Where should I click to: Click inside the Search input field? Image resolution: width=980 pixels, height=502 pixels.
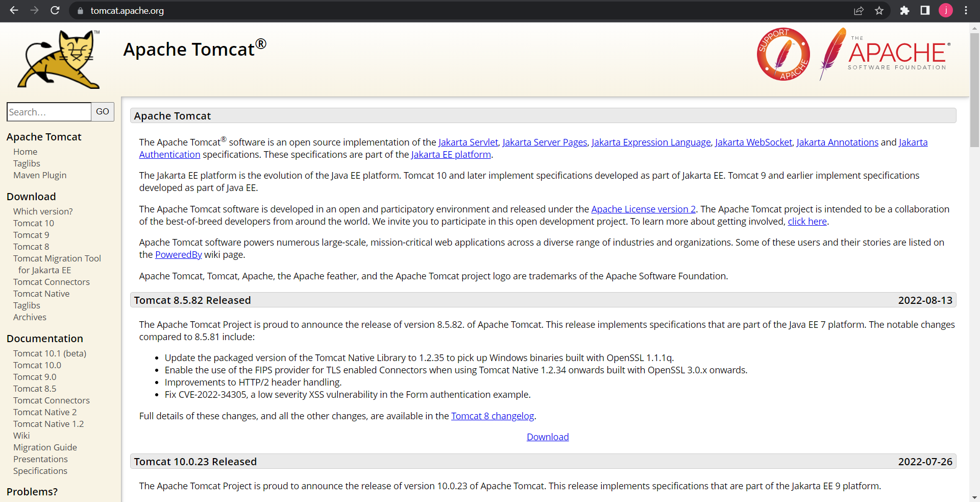point(48,112)
